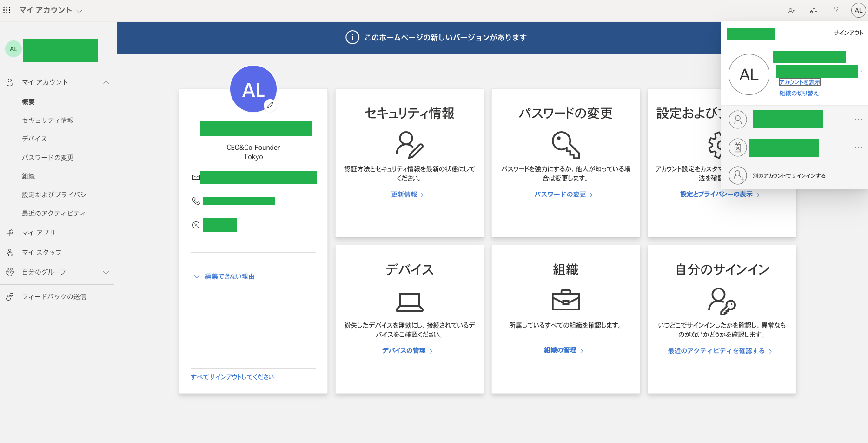Screen dimensions: 868x443
Task: Click the small AL avatar in the sidebar
Action: tap(13, 49)
